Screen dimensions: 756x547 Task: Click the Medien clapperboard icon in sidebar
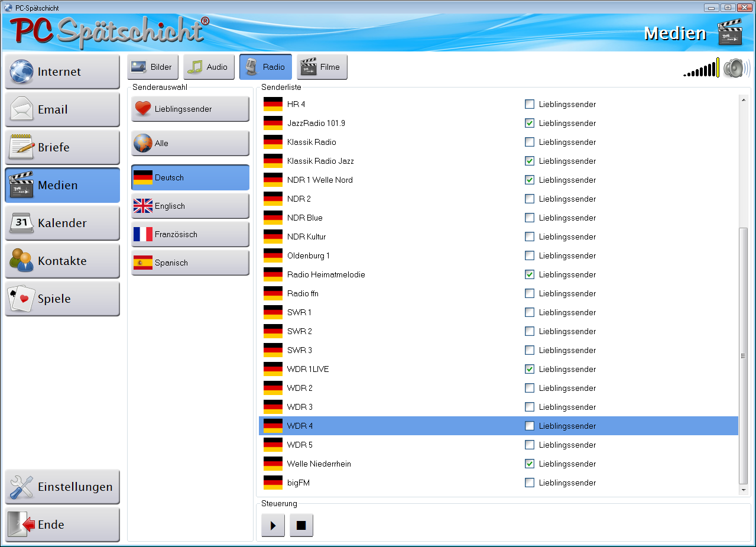coord(21,185)
